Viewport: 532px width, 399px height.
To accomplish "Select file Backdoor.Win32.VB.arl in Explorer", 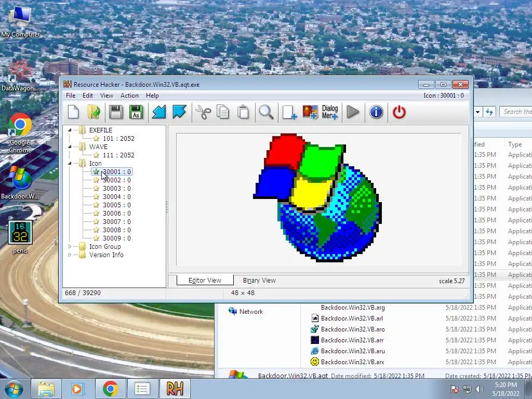I will tap(352, 318).
